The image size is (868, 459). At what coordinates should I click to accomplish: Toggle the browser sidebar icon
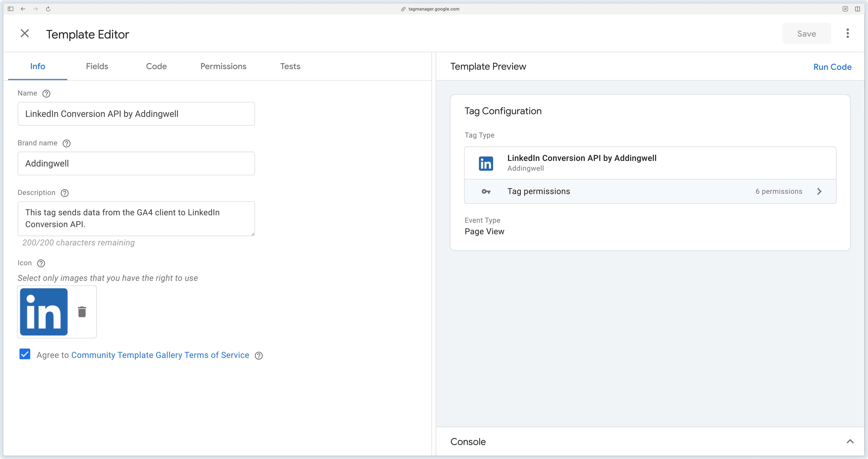(11, 9)
